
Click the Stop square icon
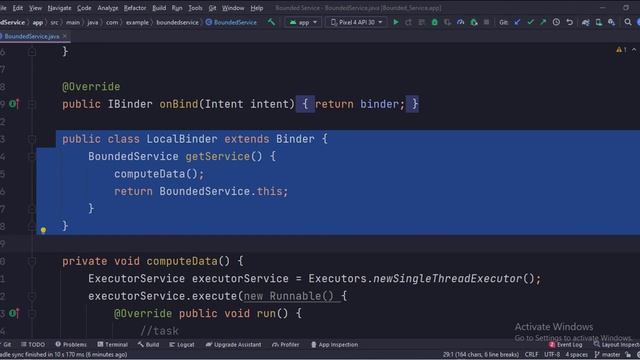point(487,22)
